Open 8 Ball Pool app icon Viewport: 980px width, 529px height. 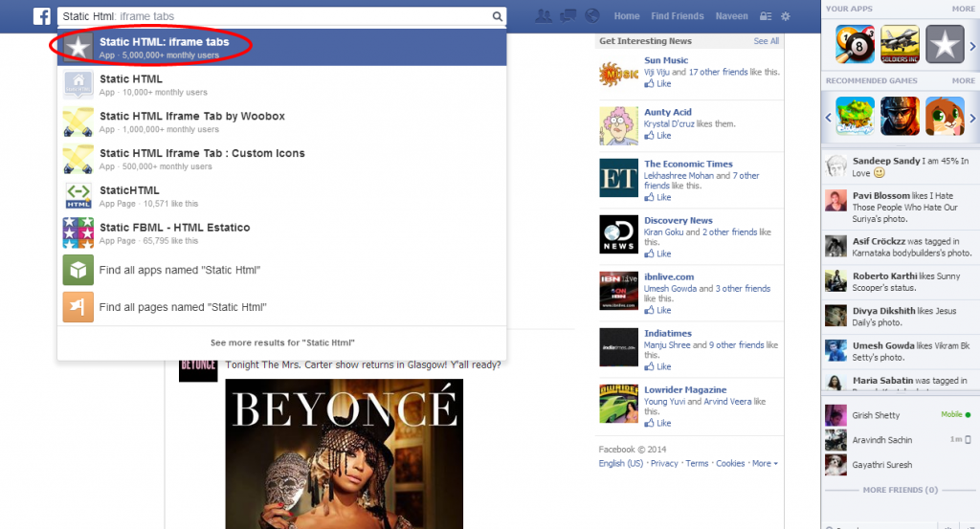click(x=855, y=44)
